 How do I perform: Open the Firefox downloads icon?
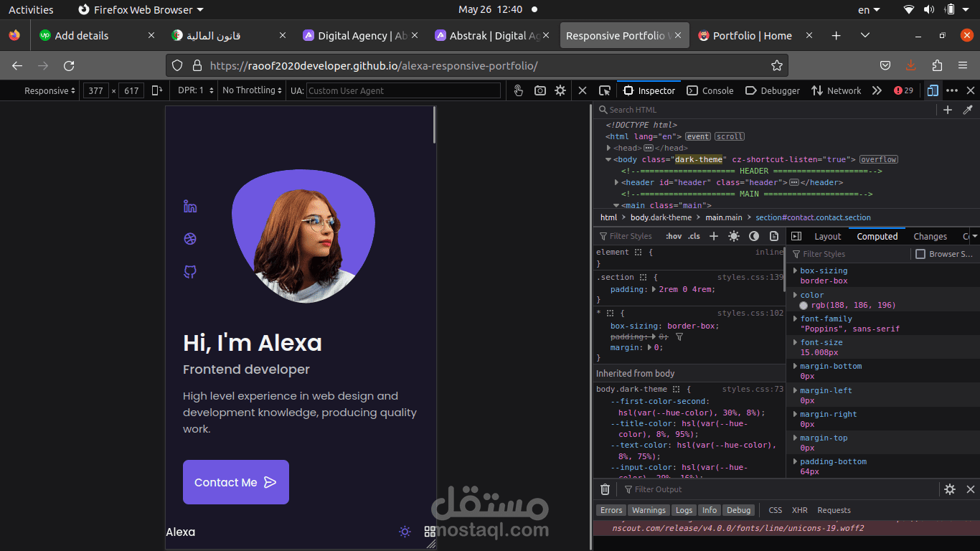(x=911, y=66)
